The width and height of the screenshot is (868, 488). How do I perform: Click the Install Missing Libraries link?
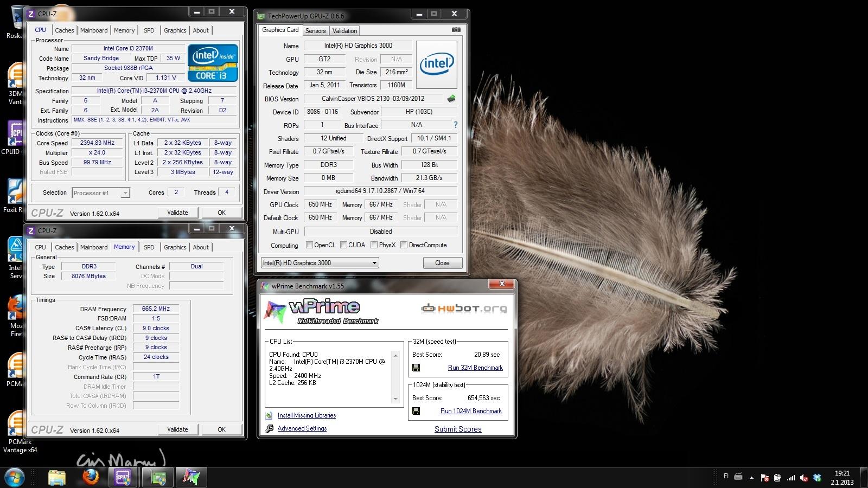(x=307, y=415)
